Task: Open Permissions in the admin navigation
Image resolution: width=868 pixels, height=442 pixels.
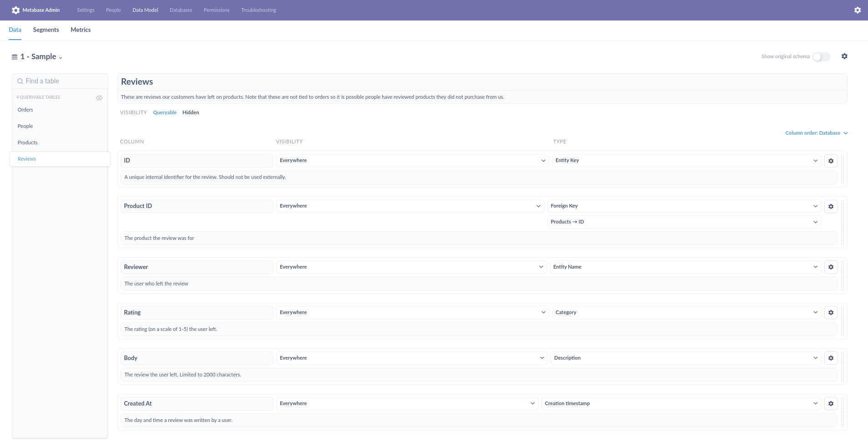Action: [216, 10]
